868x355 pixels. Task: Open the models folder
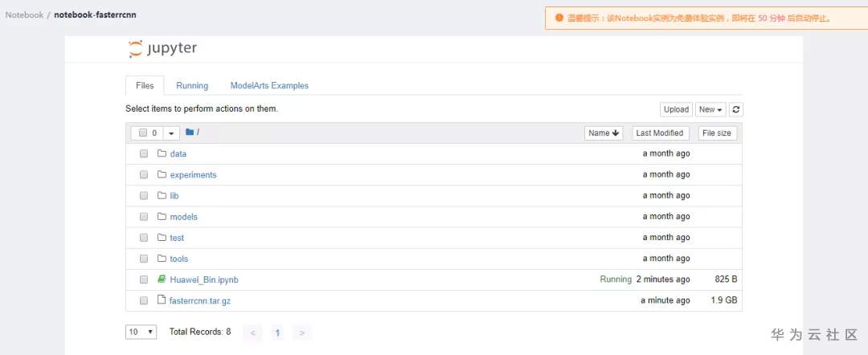click(183, 217)
